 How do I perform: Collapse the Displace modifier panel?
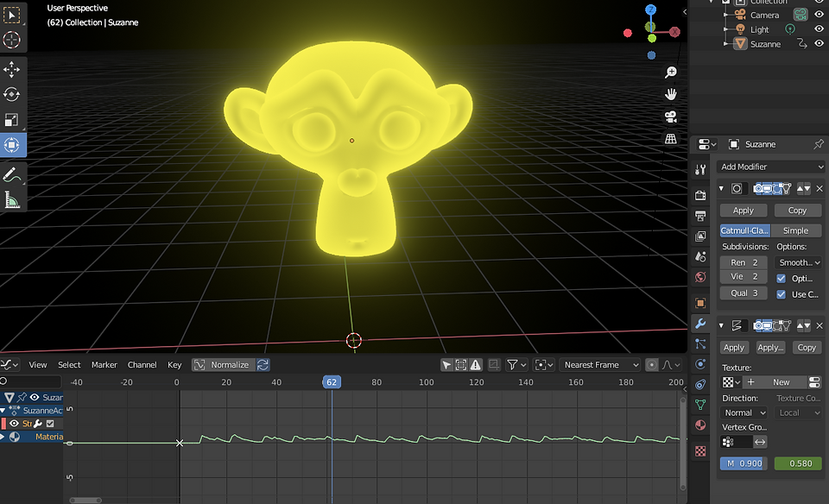tap(721, 326)
